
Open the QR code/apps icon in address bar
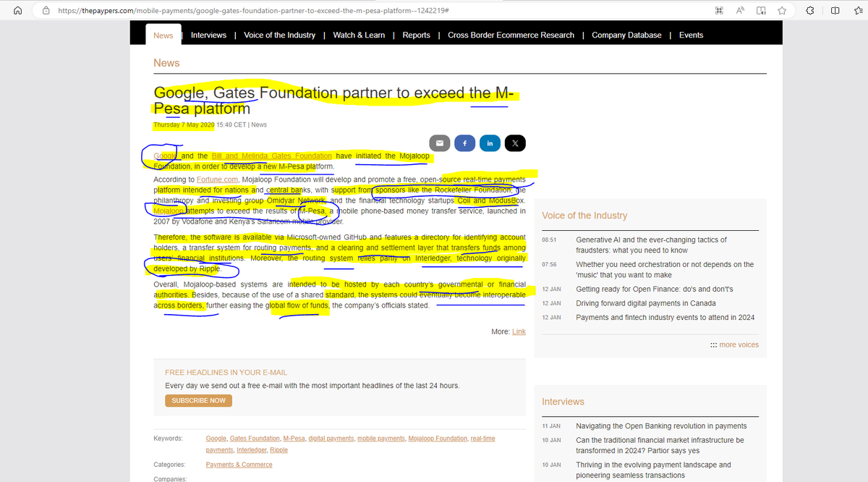click(x=719, y=11)
